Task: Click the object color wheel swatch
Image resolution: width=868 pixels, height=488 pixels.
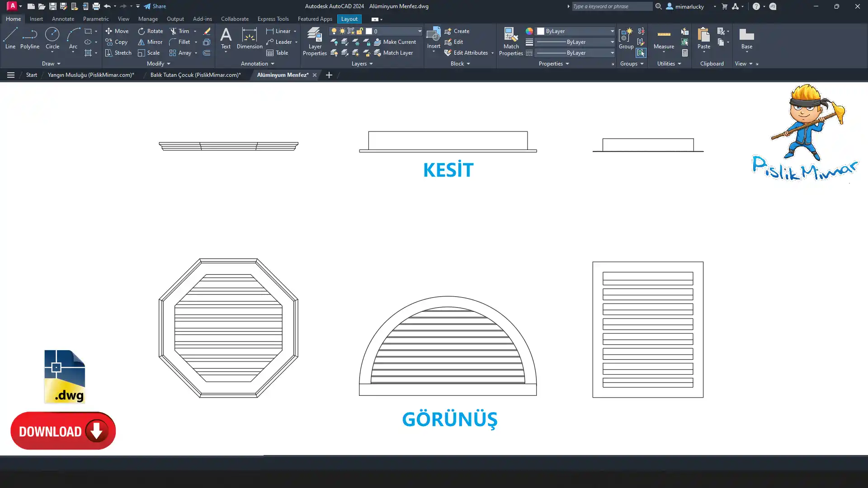Action: coord(529,31)
